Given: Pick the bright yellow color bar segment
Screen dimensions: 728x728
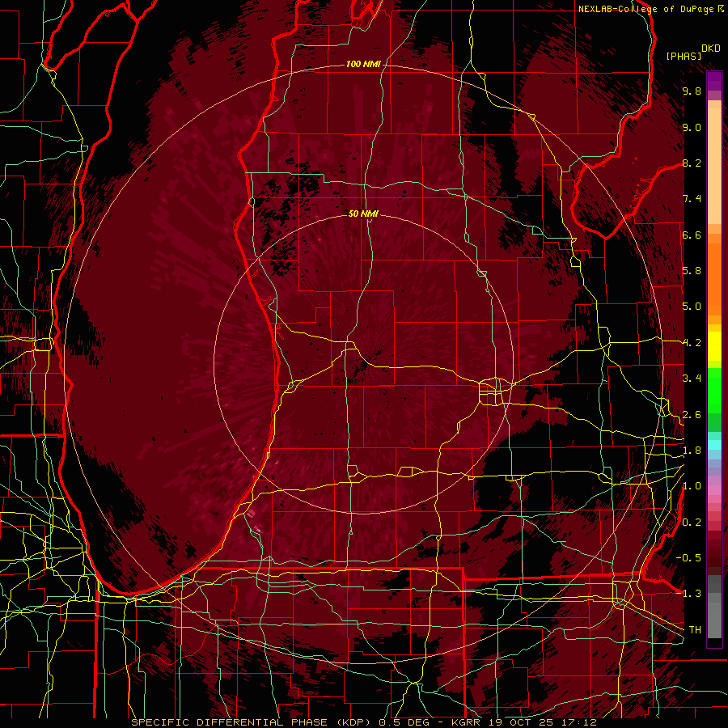Looking at the screenshot, I should tap(714, 346).
